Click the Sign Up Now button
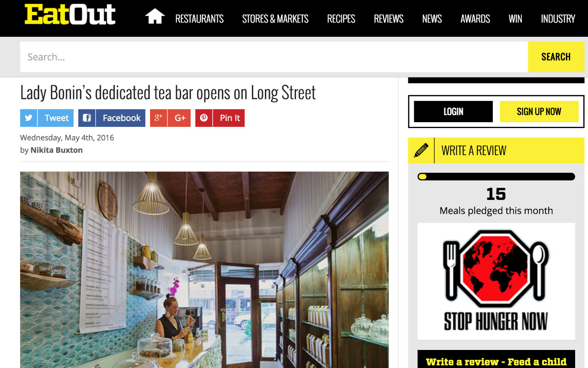 [539, 112]
